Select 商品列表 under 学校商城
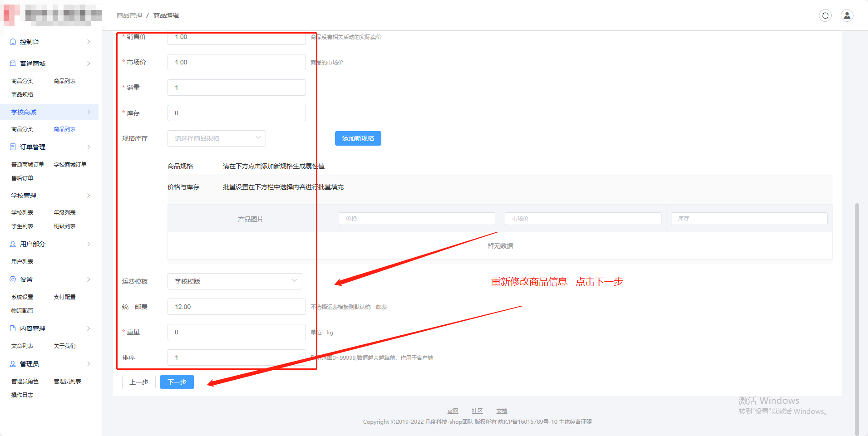The image size is (868, 436). 64,128
